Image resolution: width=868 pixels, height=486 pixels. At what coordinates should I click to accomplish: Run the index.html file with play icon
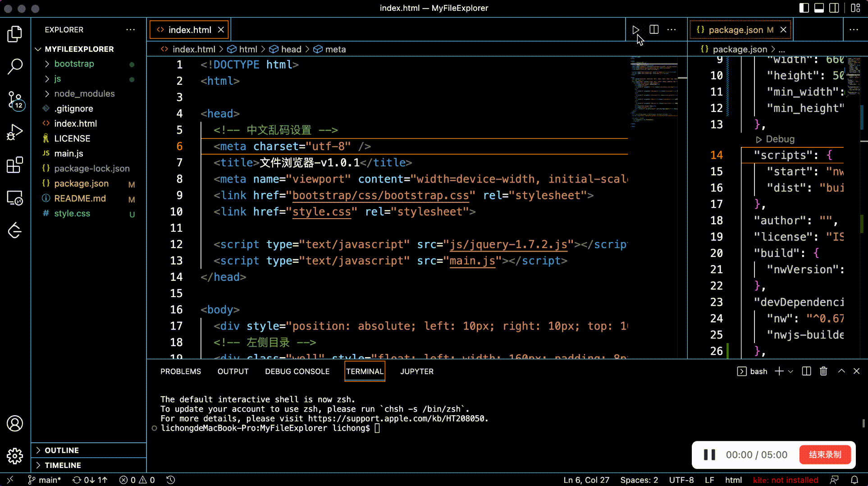pyautogui.click(x=635, y=30)
